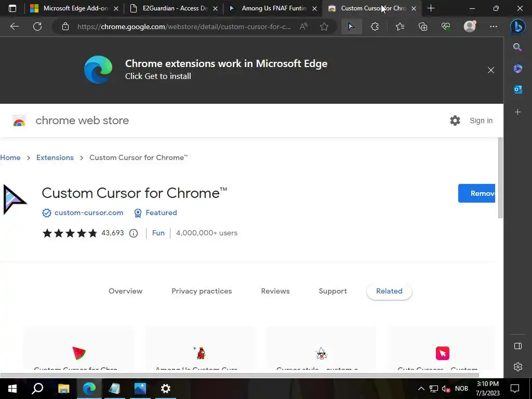The image size is (532, 399).
Task: Open the Microsoft 365 sidebar icon
Action: tap(518, 69)
